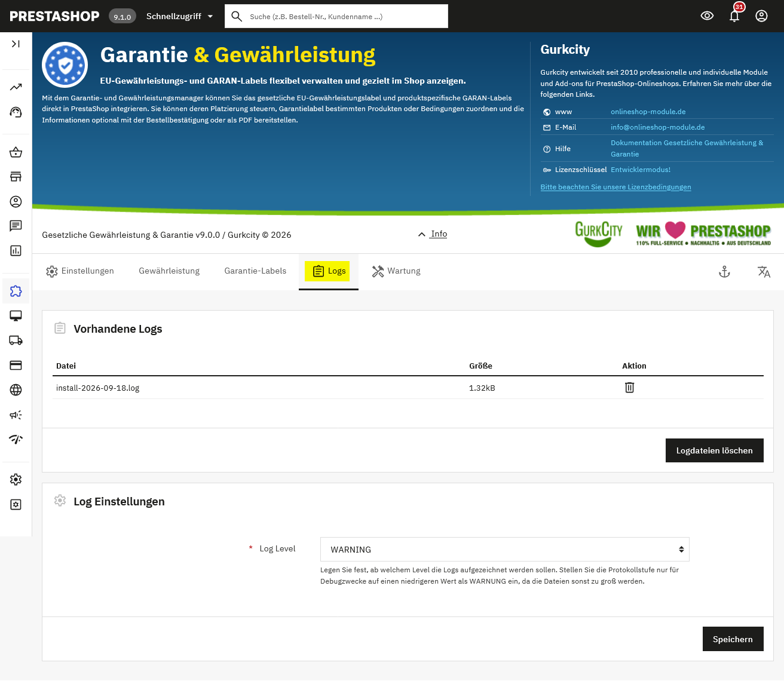Save log settings with Speichern button
Viewport: 784px width, 681px height.
coord(733,639)
